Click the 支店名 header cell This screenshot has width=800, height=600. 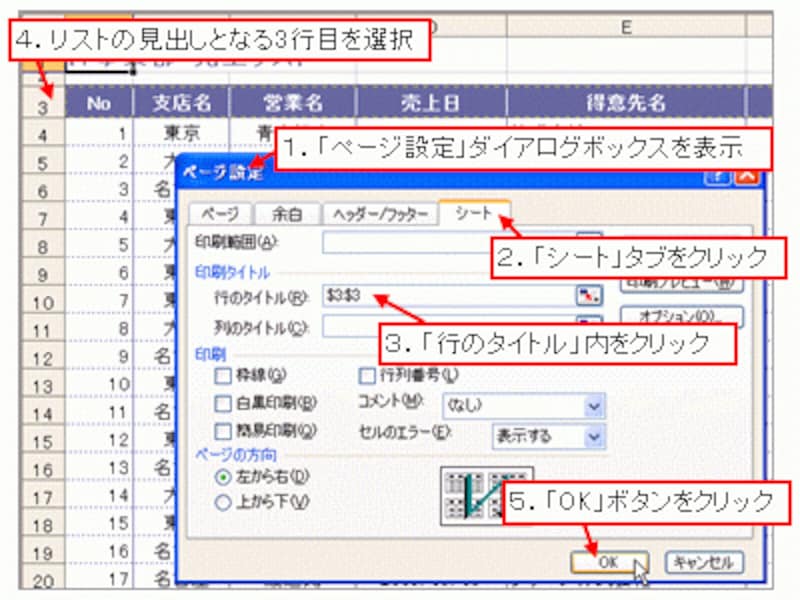(182, 103)
